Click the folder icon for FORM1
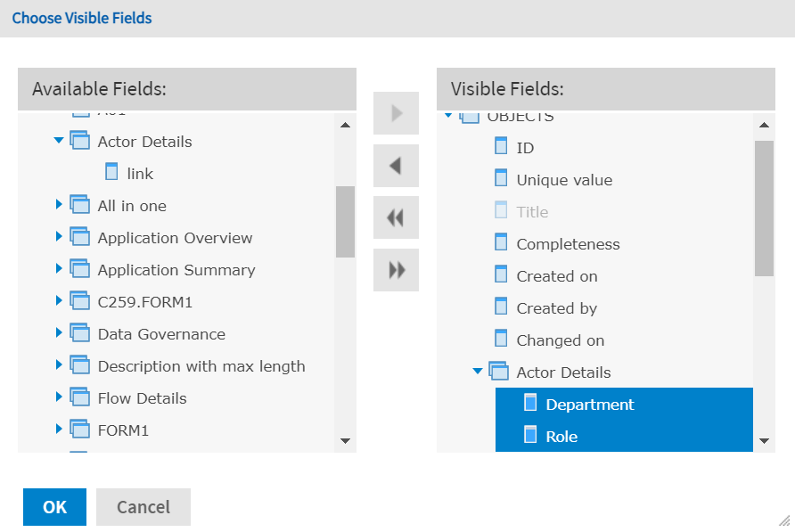 pos(80,429)
